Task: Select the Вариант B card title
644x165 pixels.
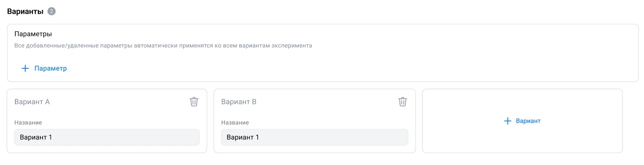Action: (x=239, y=102)
